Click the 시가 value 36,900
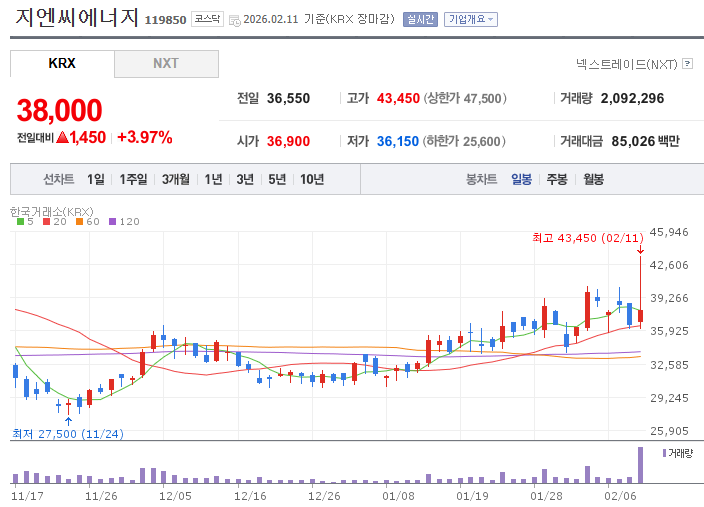 click(288, 141)
